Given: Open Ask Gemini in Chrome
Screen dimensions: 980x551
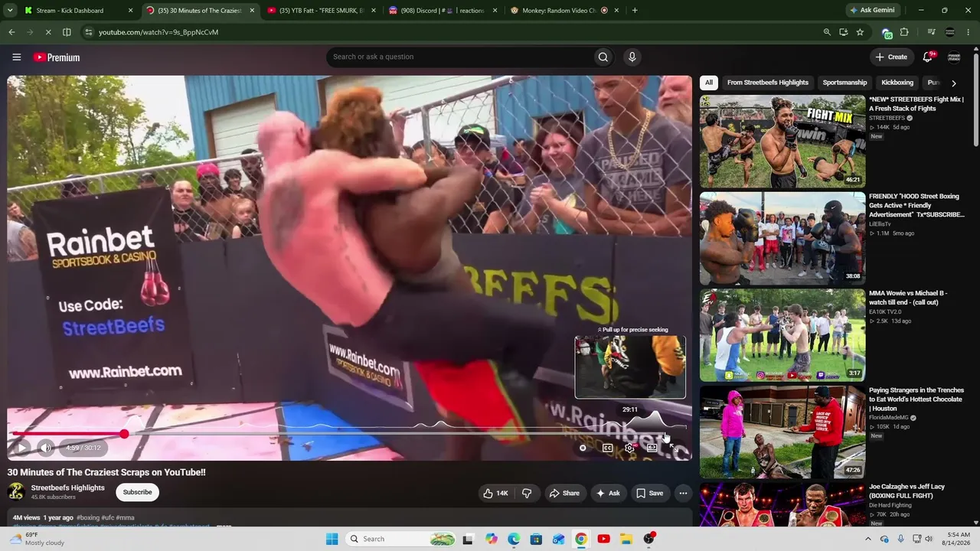Looking at the screenshot, I should click(872, 11).
